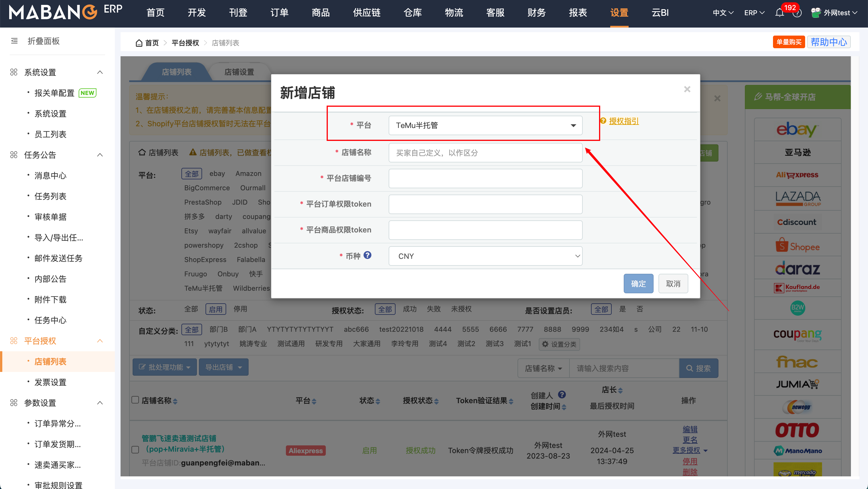Click the home icon in the breadcrumb
The height and width of the screenshot is (489, 868).
coord(139,43)
